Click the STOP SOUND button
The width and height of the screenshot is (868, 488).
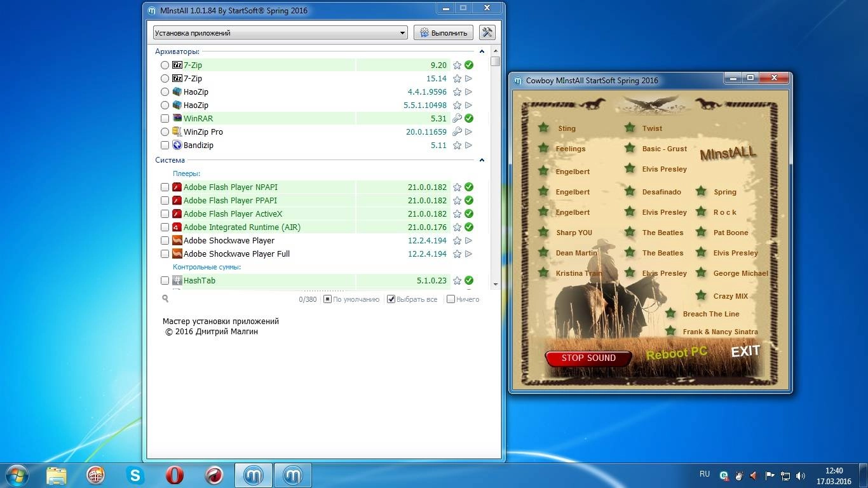click(x=588, y=358)
